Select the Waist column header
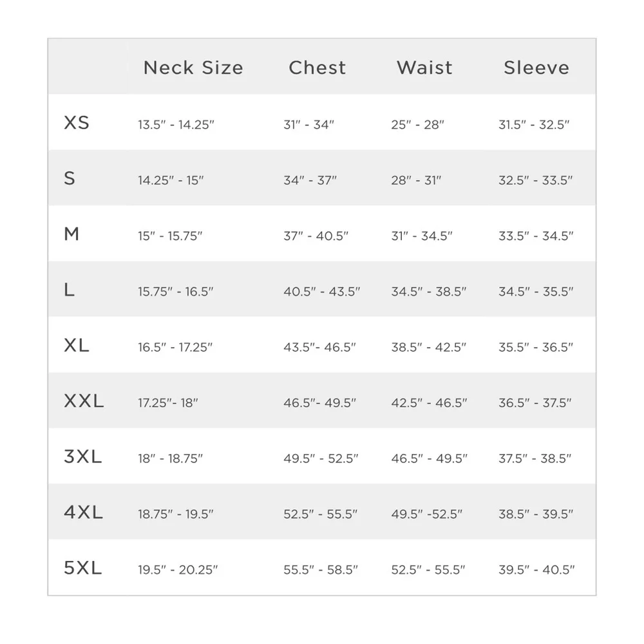 click(424, 68)
